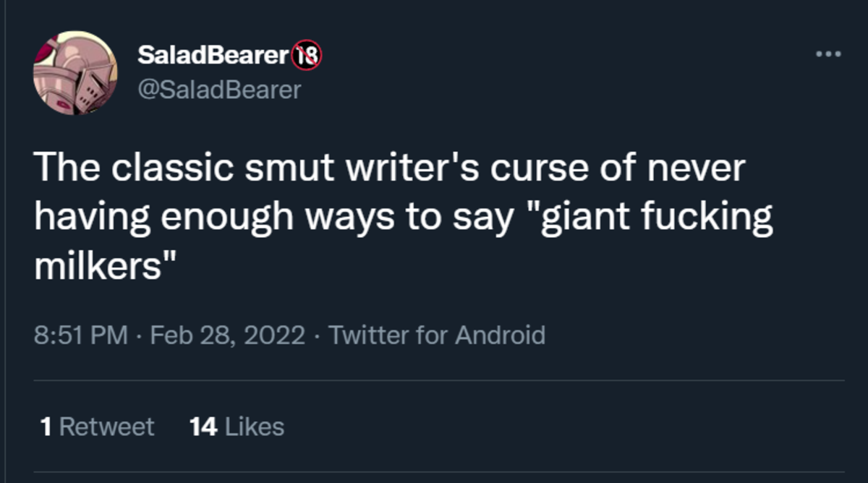Click the word "Android" in the source label
This screenshot has width=868, height=483.
pos(500,335)
